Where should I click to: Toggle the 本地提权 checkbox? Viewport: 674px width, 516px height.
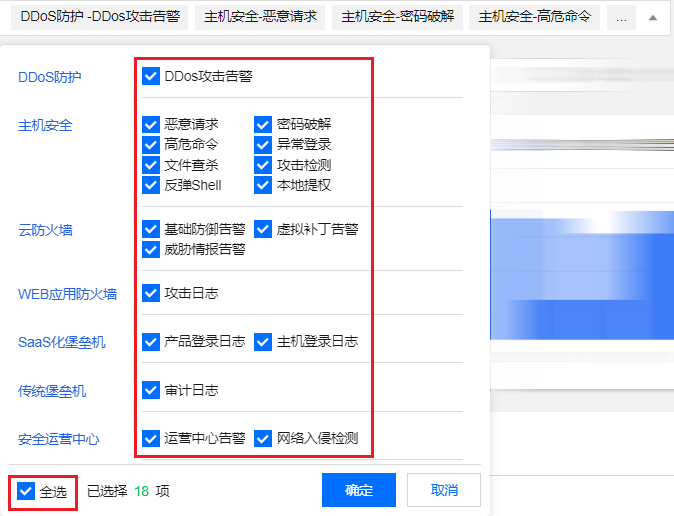(263, 185)
